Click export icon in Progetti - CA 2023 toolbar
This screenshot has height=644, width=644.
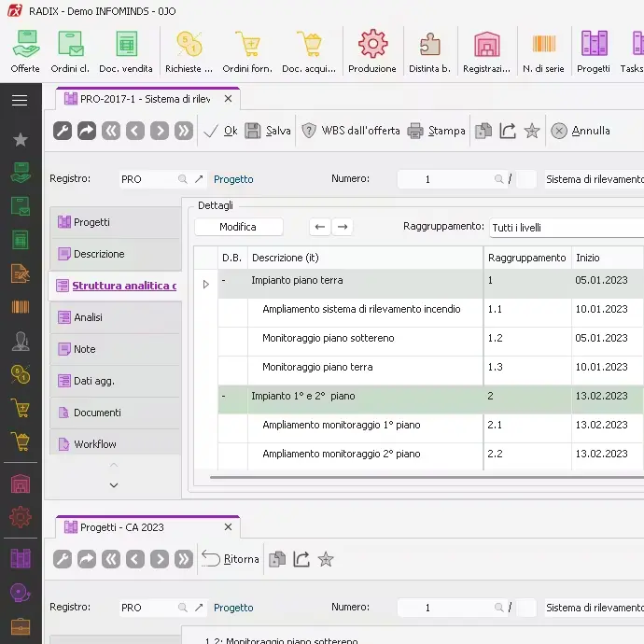tap(301, 559)
